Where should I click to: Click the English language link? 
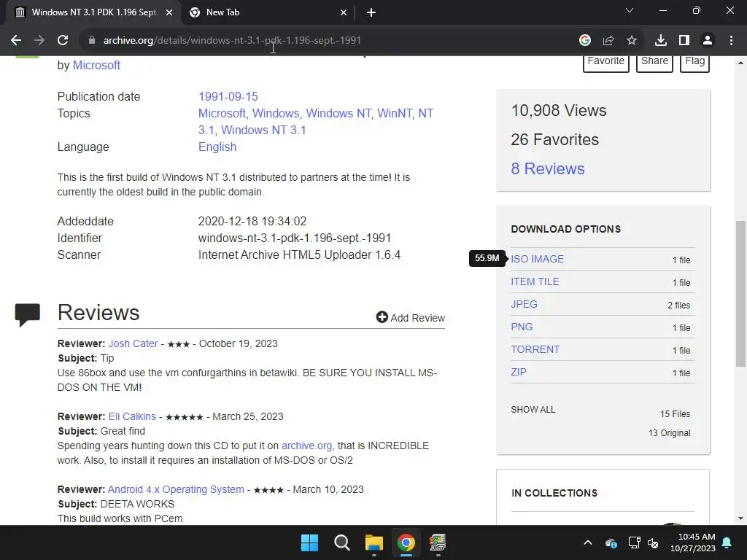coord(217,147)
